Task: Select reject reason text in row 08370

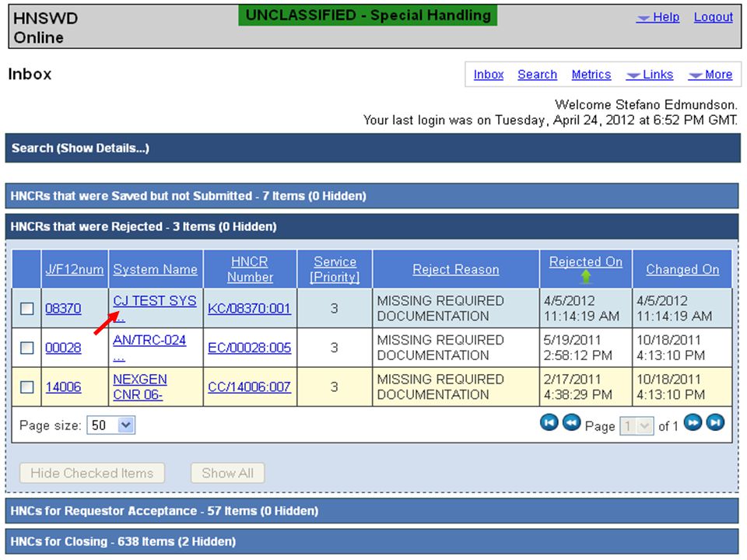Action: coord(440,309)
